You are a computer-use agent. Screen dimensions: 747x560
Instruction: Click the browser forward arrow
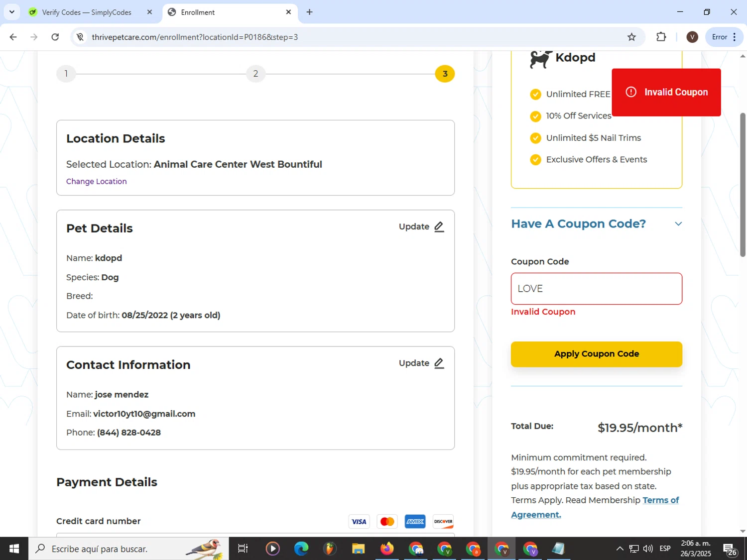pyautogui.click(x=34, y=37)
